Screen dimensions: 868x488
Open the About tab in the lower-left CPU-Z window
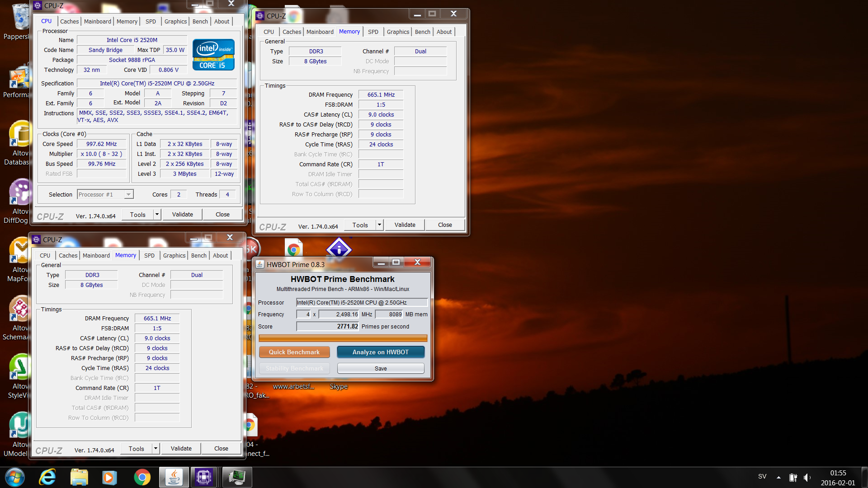click(220, 255)
